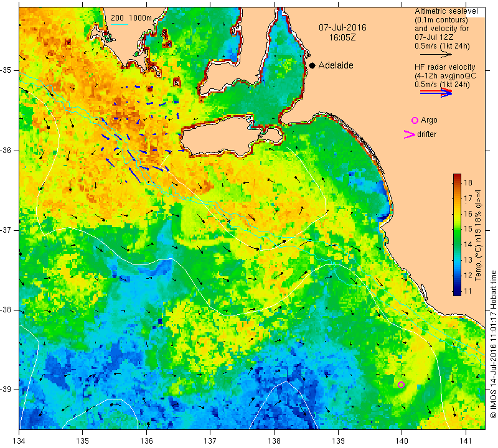This screenshot has width=498, height=448.
Task: Click longitude axis label 135
Action: [x=83, y=441]
